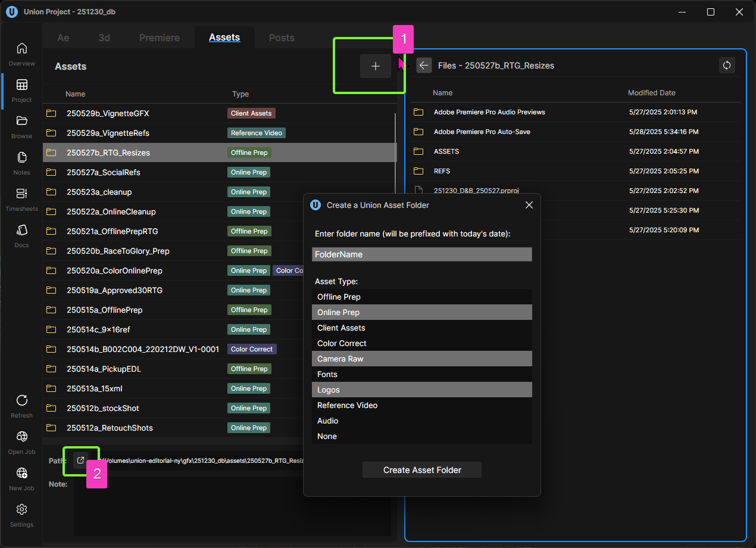Select the 250515a_OfflinePrep asset row
The image size is (756, 548).
click(x=173, y=310)
